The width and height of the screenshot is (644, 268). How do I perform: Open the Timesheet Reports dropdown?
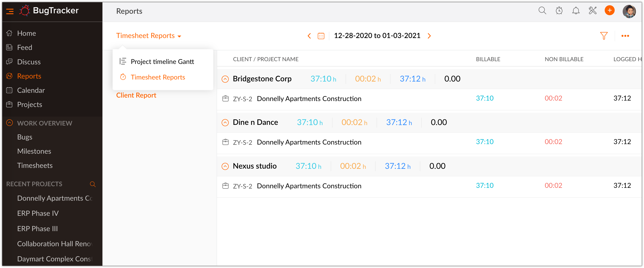pyautogui.click(x=149, y=36)
